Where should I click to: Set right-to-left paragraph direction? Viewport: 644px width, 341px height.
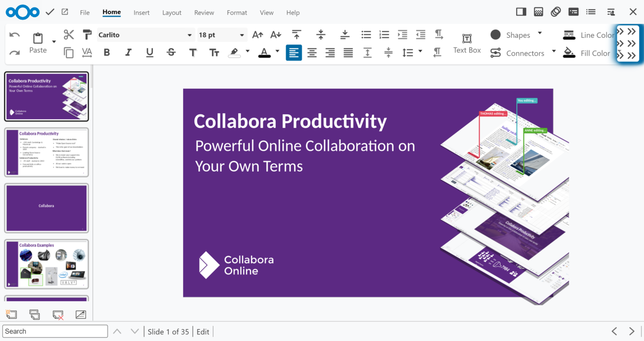[437, 52]
